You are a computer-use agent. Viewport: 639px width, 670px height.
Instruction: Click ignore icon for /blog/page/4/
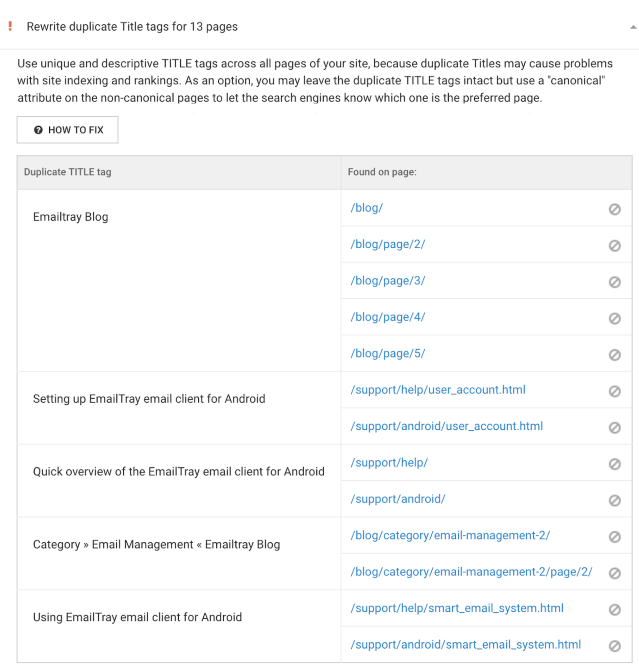pos(615,318)
